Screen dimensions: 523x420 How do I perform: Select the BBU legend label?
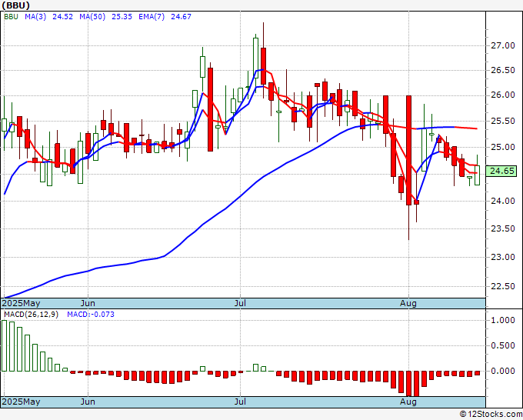click(11, 17)
